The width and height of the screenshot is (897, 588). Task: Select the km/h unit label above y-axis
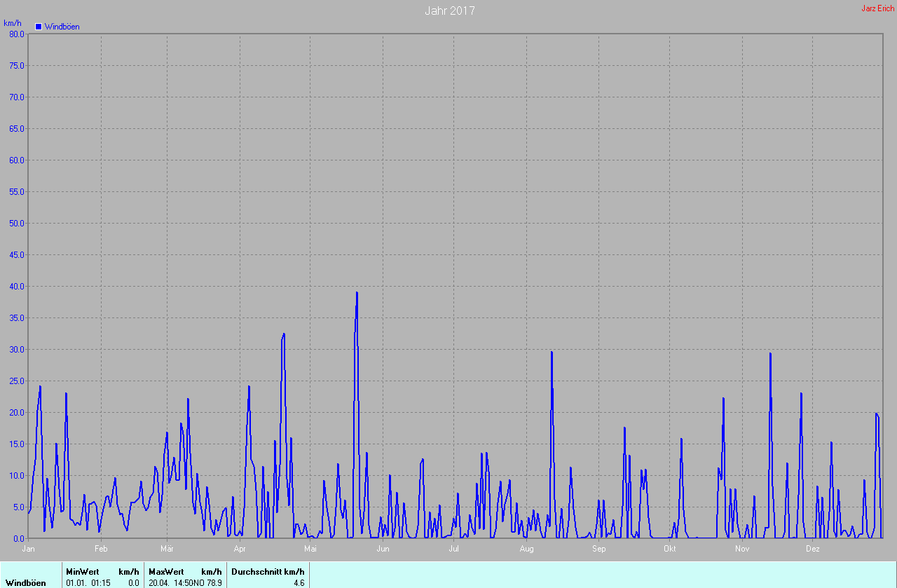13,23
